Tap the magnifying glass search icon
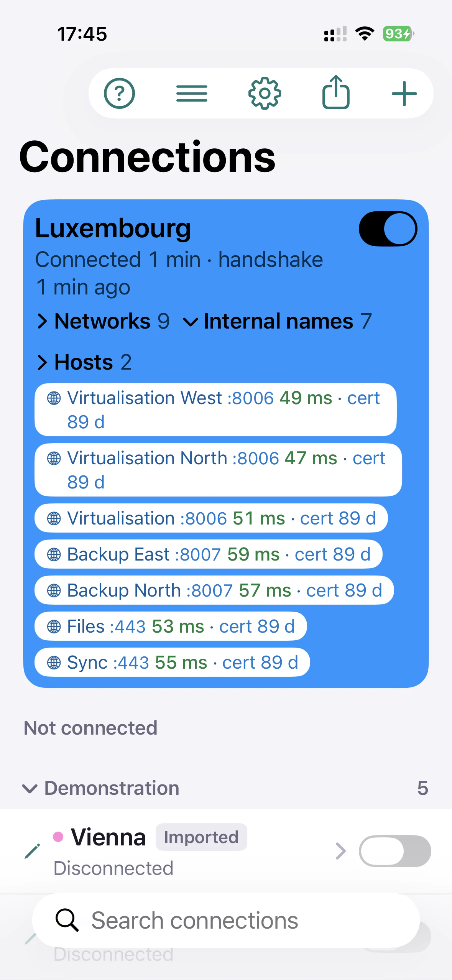452x980 pixels. pyautogui.click(x=67, y=920)
